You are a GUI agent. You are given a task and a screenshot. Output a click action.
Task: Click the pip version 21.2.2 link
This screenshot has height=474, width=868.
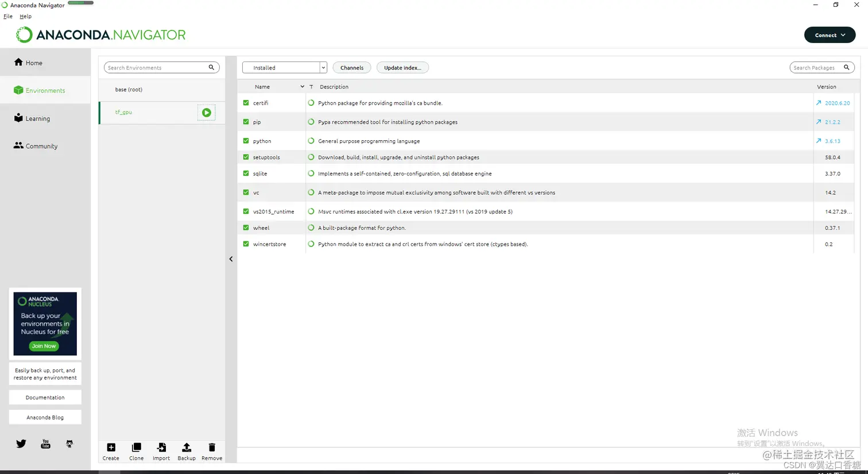coord(832,122)
